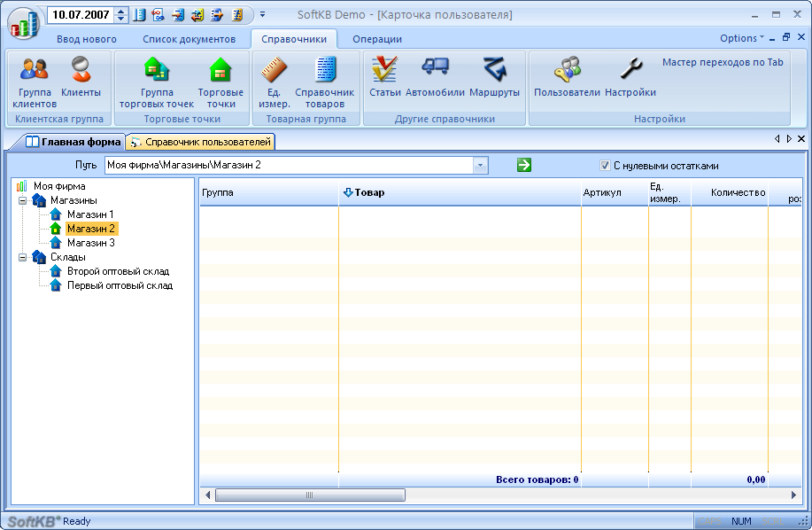This screenshot has height=530, width=812.
Task: Open the Операции ribbon tab
Action: (x=377, y=39)
